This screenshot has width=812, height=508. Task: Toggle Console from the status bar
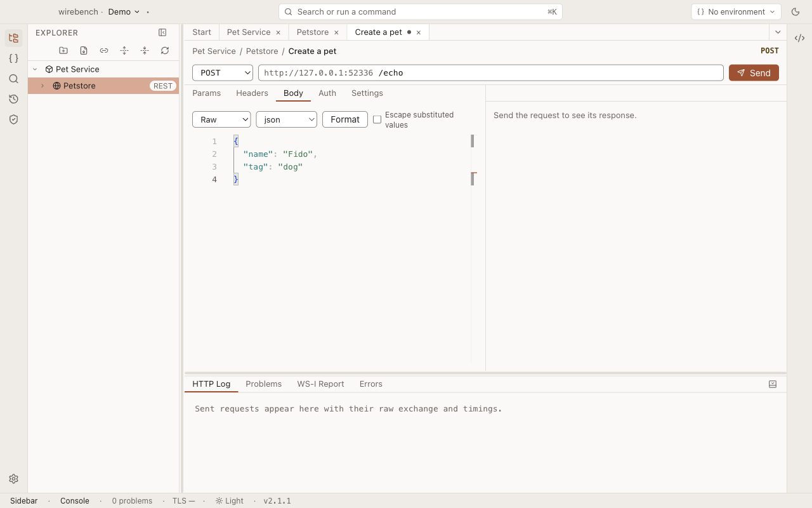point(75,501)
